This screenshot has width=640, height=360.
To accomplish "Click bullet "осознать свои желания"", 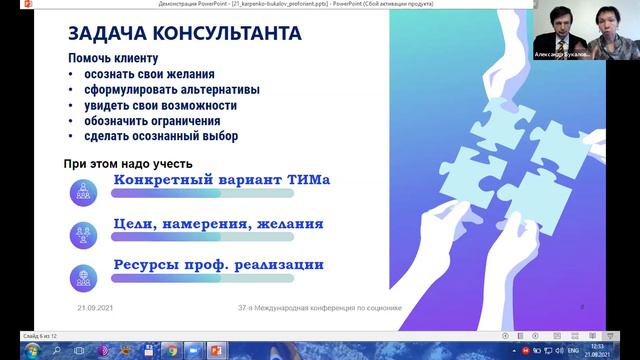I will click(x=149, y=74).
